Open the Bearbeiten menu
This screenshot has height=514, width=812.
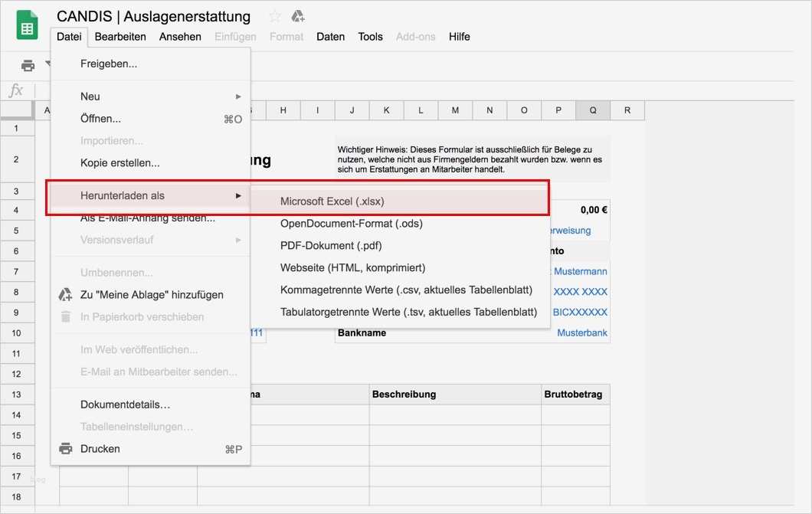(120, 36)
